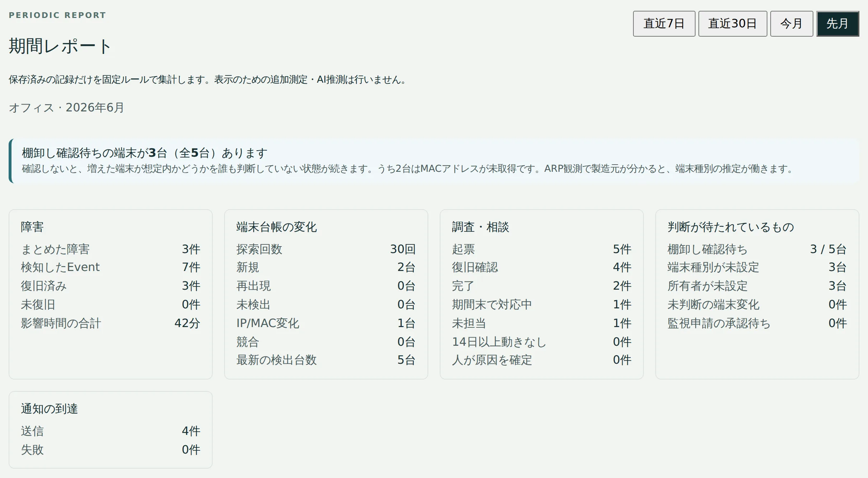Click the 端末台帳の変化 card title
Screen dimensions: 868x478
(277, 227)
